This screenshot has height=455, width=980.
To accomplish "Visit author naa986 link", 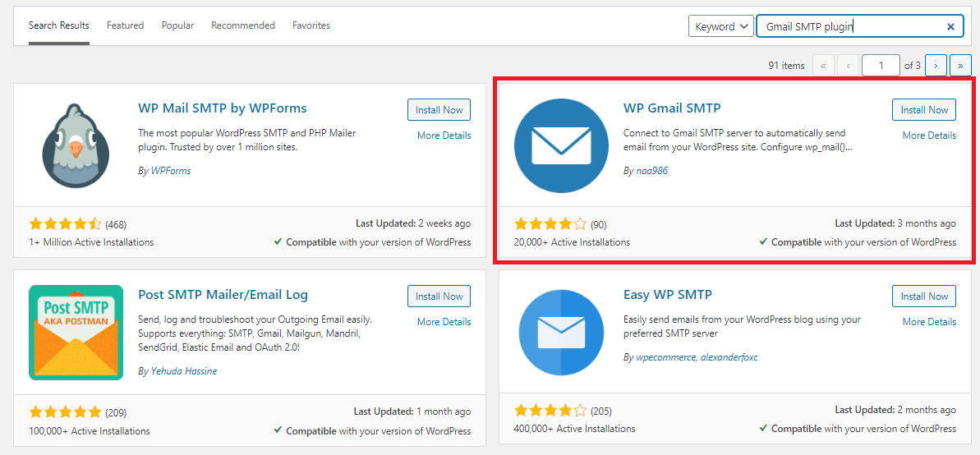I will click(x=652, y=170).
